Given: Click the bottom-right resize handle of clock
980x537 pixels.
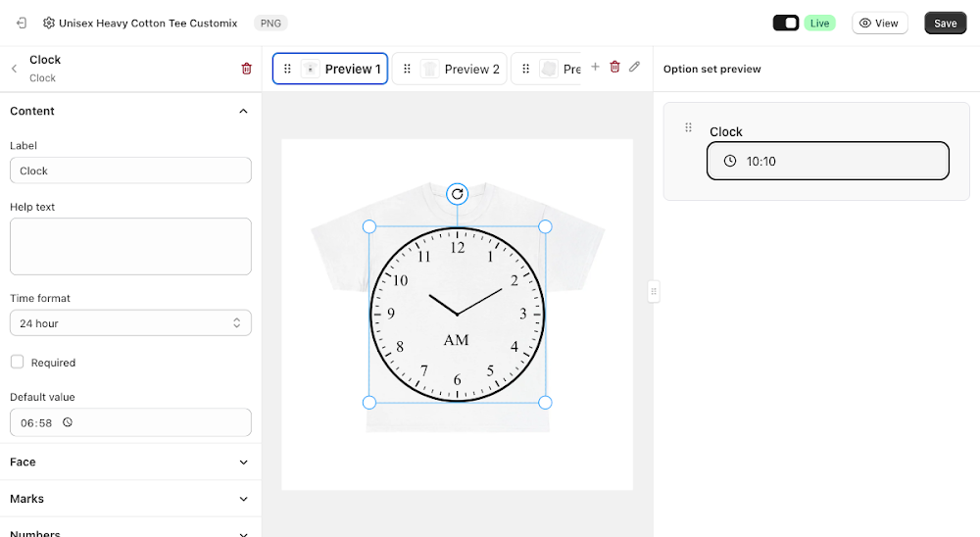Looking at the screenshot, I should coord(545,403).
